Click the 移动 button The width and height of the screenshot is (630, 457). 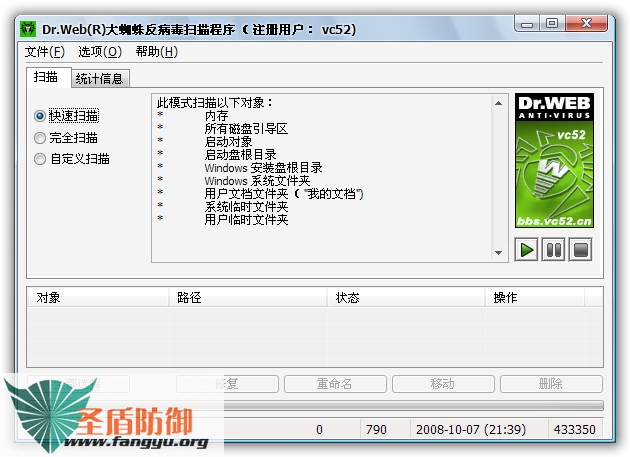[x=443, y=384]
